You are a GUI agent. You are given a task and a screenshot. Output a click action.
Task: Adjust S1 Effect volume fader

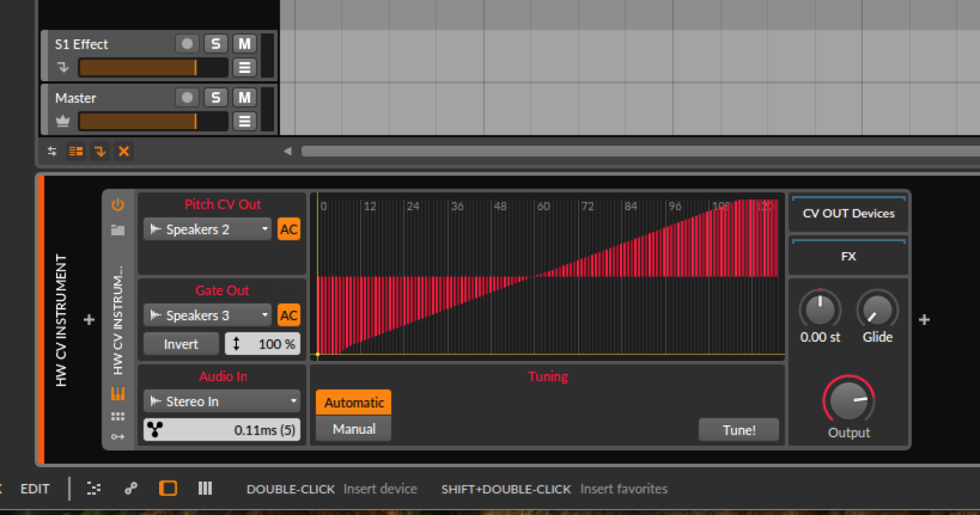(x=153, y=68)
